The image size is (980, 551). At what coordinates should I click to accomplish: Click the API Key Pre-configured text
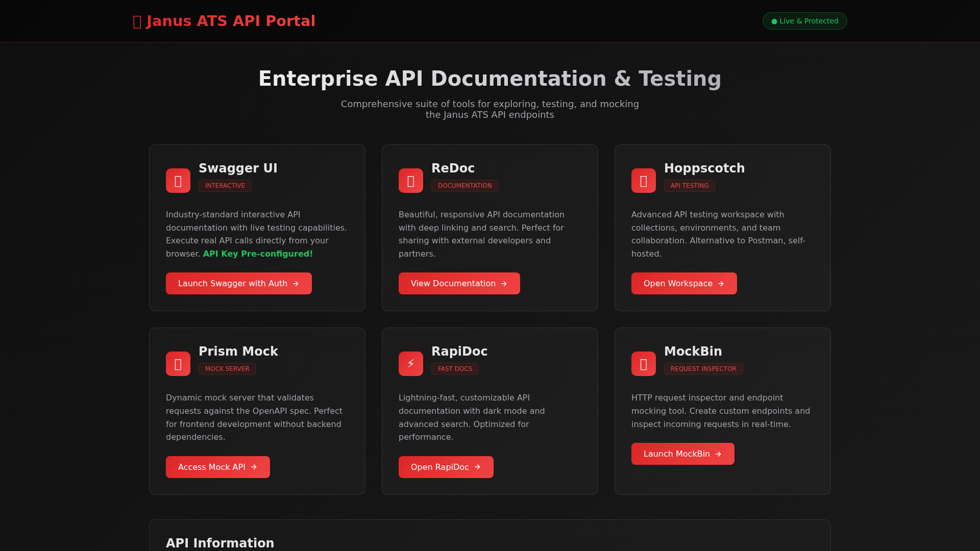258,254
